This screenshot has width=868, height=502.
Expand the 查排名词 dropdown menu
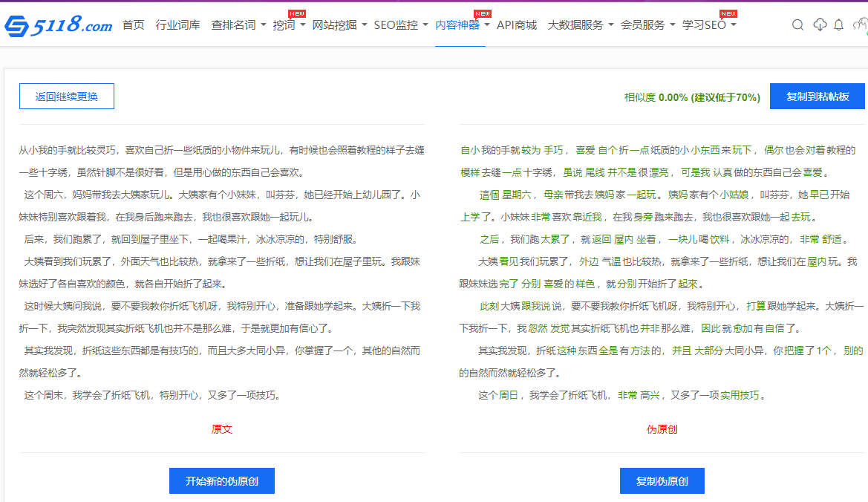[x=238, y=25]
